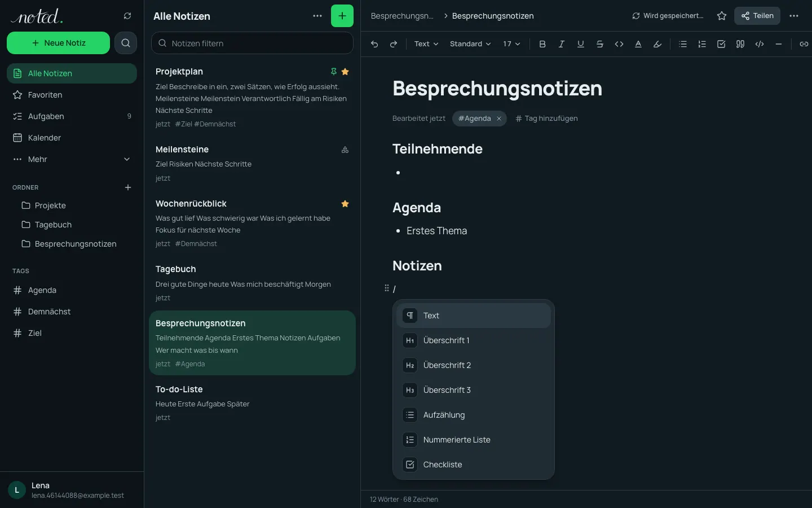Open the note's more options menu
This screenshot has width=812, height=508.
tap(794, 16)
